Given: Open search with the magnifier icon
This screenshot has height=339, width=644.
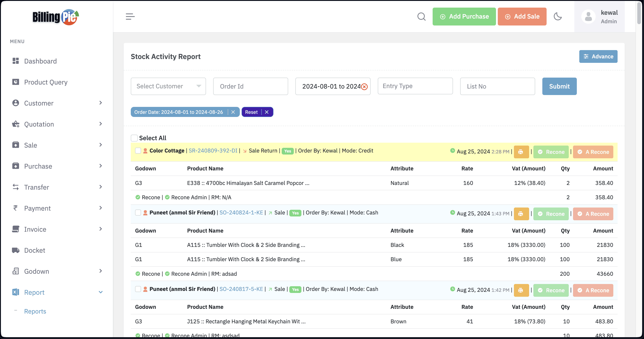Looking at the screenshot, I should tap(421, 17).
